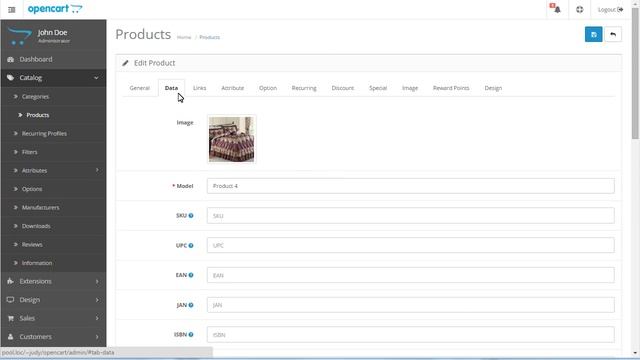Click the Edit Product pencil icon
Viewport: 640px width, 360px height.
point(125,63)
